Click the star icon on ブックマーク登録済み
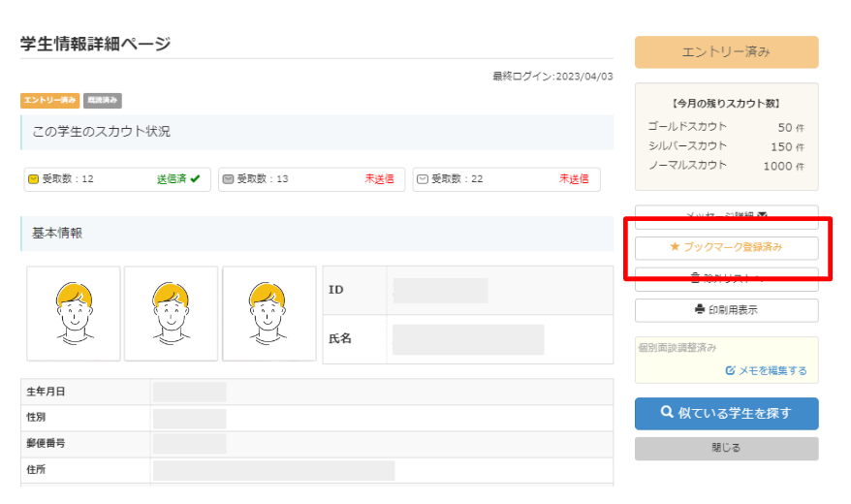Screen dimensions: 851x504 point(675,247)
